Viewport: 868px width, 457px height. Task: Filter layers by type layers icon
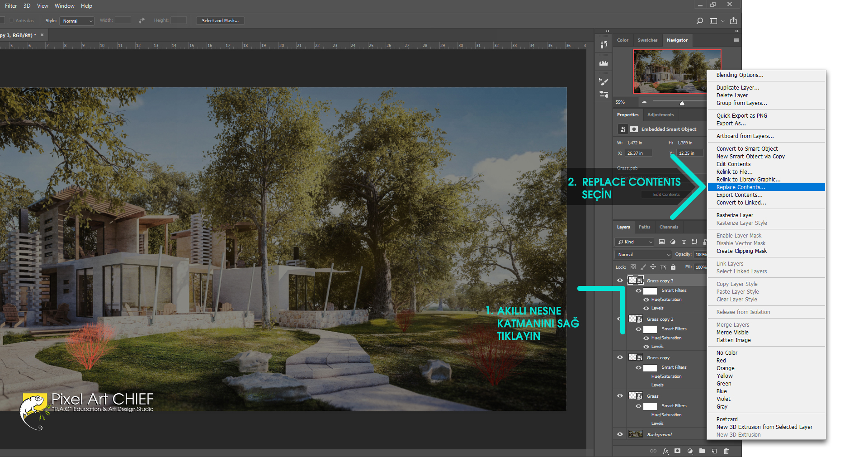coord(684,242)
